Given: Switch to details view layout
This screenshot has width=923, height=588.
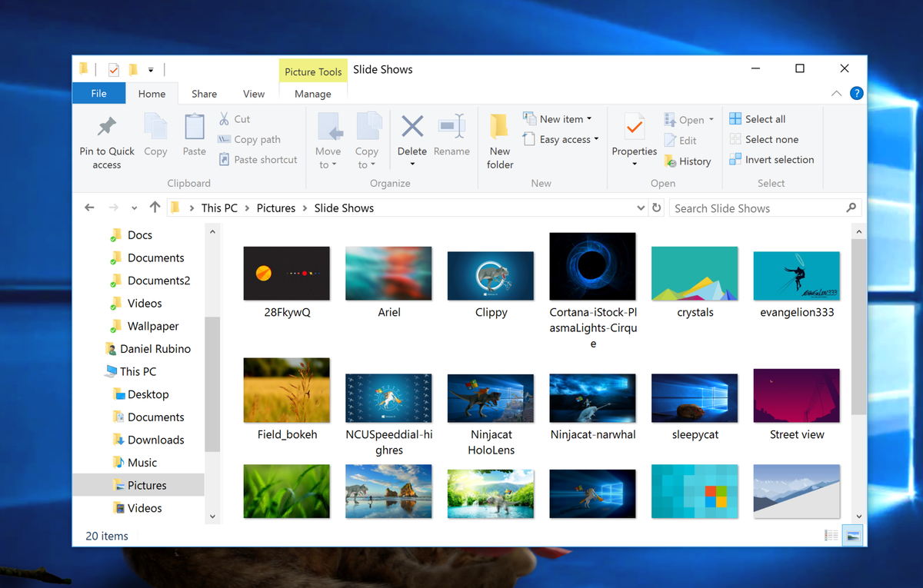Looking at the screenshot, I should coord(831,534).
